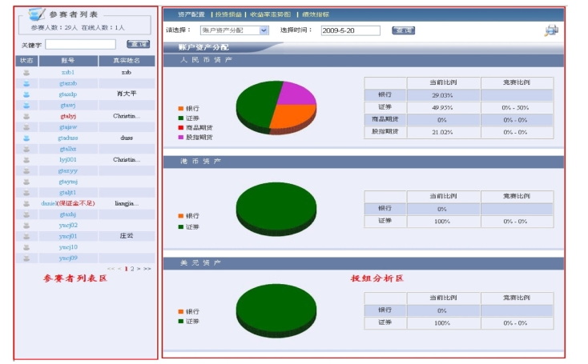The width and height of the screenshot is (588, 364).
Task: Click the 29.03% bank ratio cell
Action: coord(442,95)
